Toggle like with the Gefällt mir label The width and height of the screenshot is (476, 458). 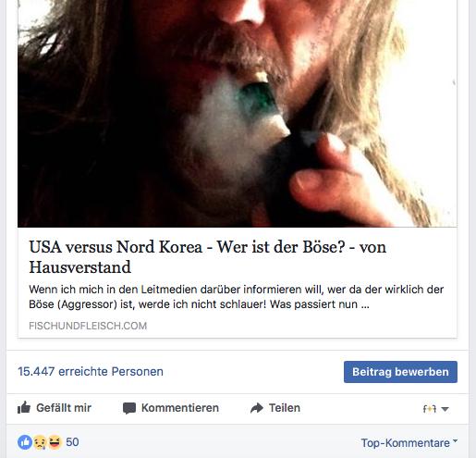coord(64,408)
